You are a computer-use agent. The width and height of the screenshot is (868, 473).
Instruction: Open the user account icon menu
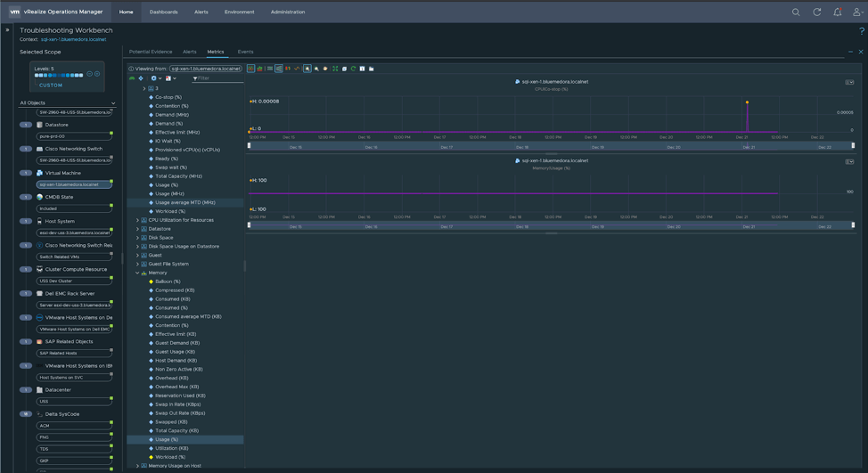coord(857,12)
